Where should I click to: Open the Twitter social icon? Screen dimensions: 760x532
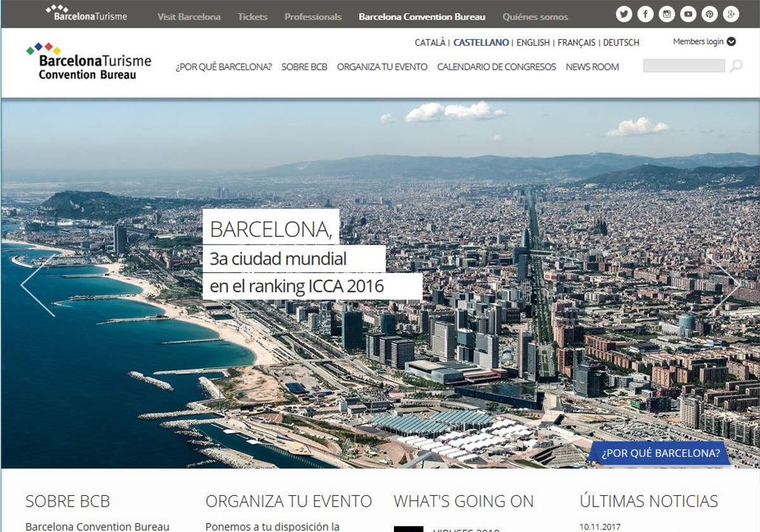[624, 14]
